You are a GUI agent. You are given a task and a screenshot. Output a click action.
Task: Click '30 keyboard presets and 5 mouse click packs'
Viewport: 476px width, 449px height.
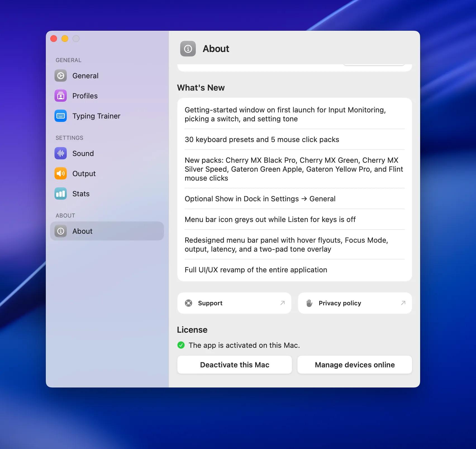point(262,140)
